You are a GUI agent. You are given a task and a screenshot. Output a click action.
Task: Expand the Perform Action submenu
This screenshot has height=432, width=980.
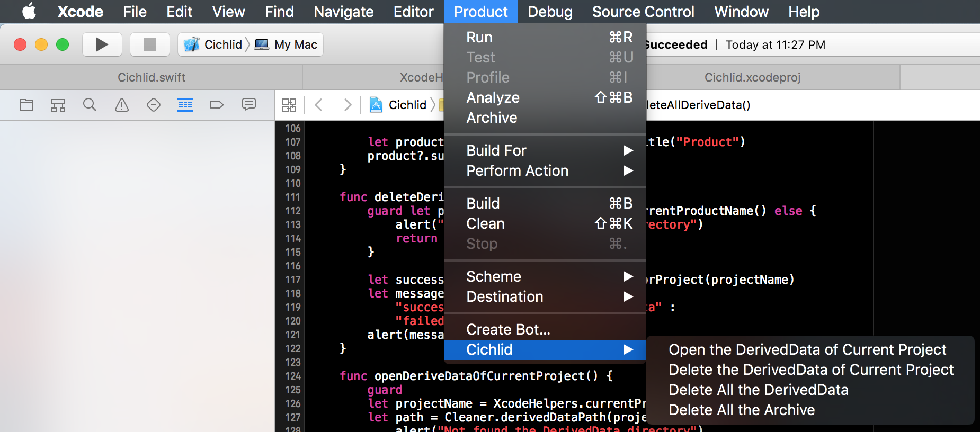[x=545, y=170]
